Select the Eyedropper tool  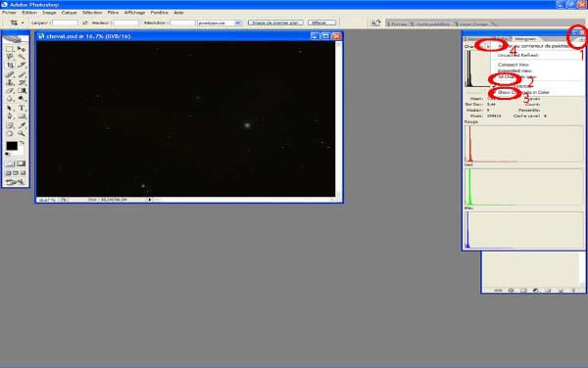[22, 125]
